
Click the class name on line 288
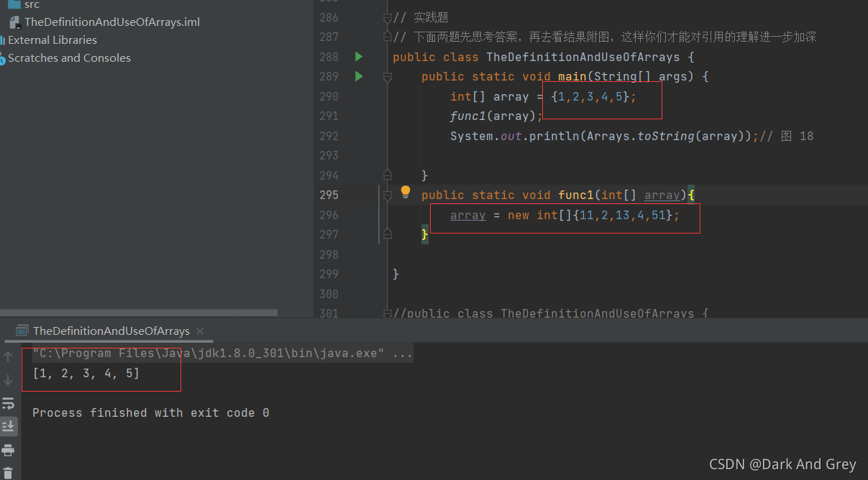[x=583, y=57]
